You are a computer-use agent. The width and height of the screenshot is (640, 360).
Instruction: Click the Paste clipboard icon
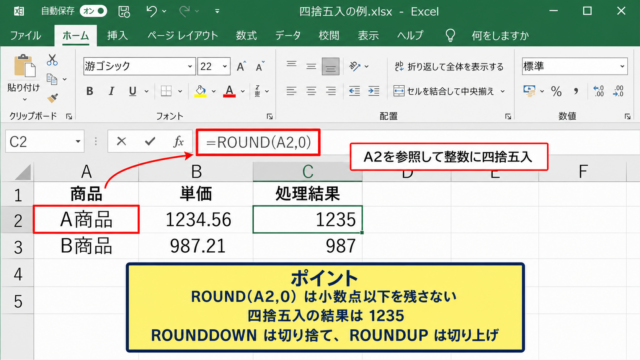(24, 66)
